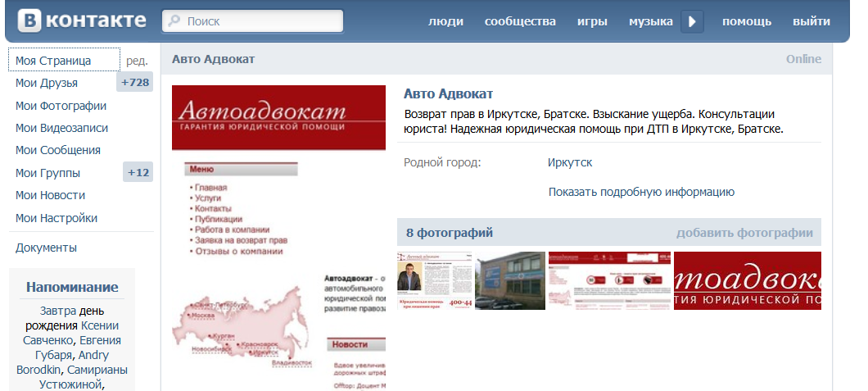Image resolution: width=868 pixels, height=391 pixels.
Task: Open сообщества in top navigation
Action: 520,21
